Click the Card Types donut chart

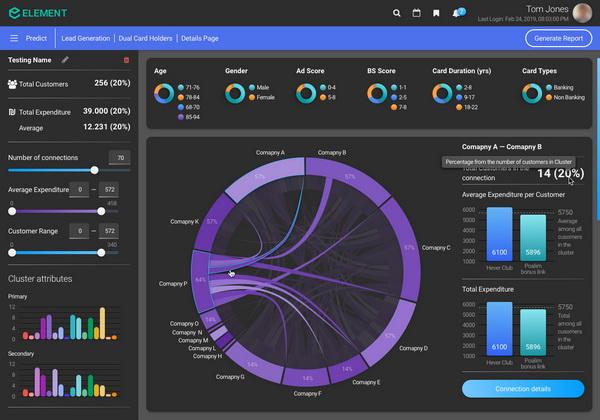tap(531, 93)
